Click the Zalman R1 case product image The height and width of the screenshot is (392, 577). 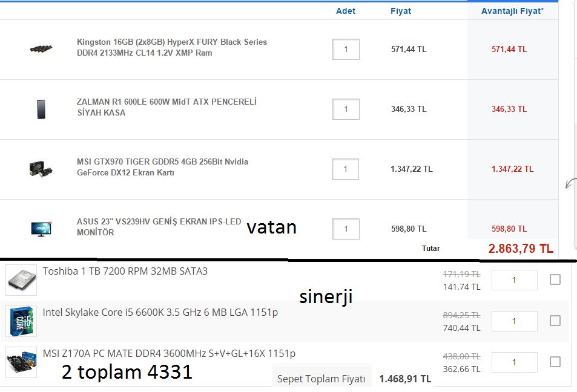coord(41,109)
